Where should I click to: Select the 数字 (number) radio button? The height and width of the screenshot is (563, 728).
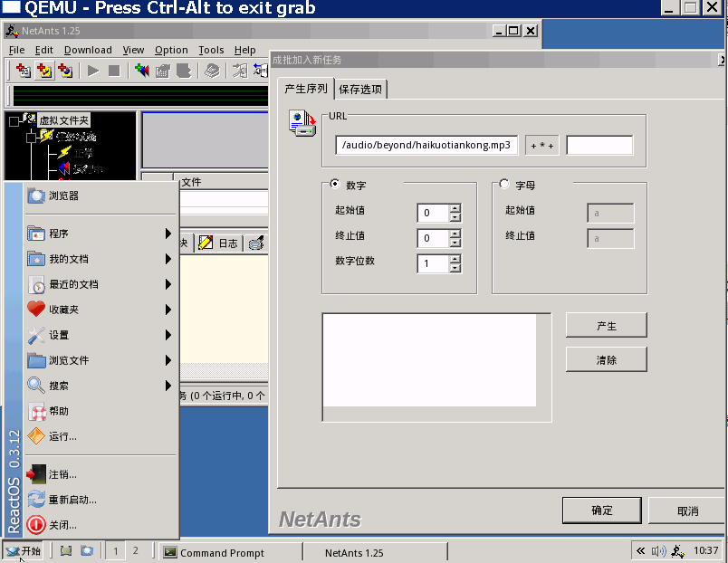pyautogui.click(x=335, y=184)
